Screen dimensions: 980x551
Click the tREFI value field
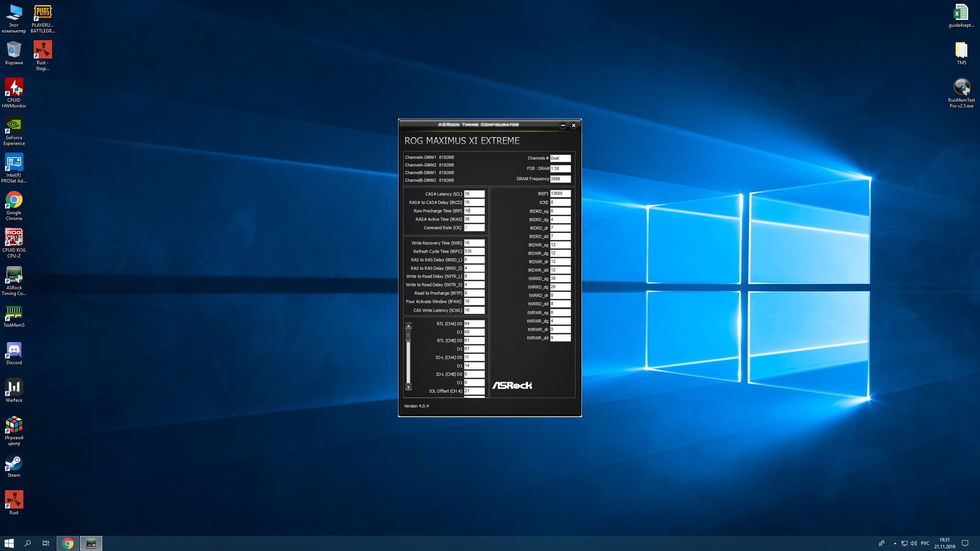click(x=560, y=194)
